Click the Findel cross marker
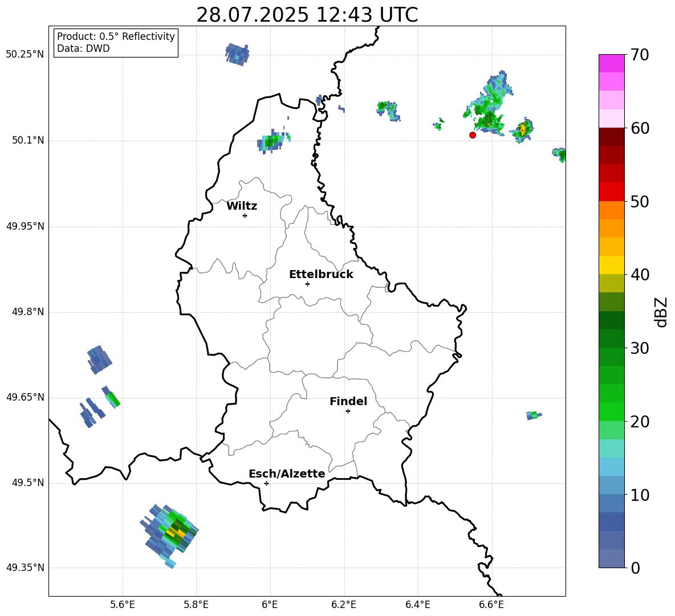 [x=348, y=411]
